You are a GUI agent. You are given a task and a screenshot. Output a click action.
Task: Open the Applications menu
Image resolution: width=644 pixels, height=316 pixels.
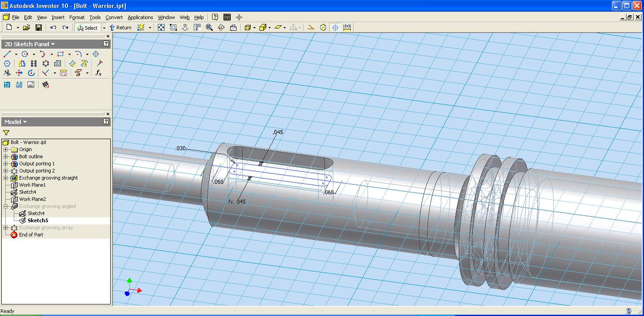140,17
